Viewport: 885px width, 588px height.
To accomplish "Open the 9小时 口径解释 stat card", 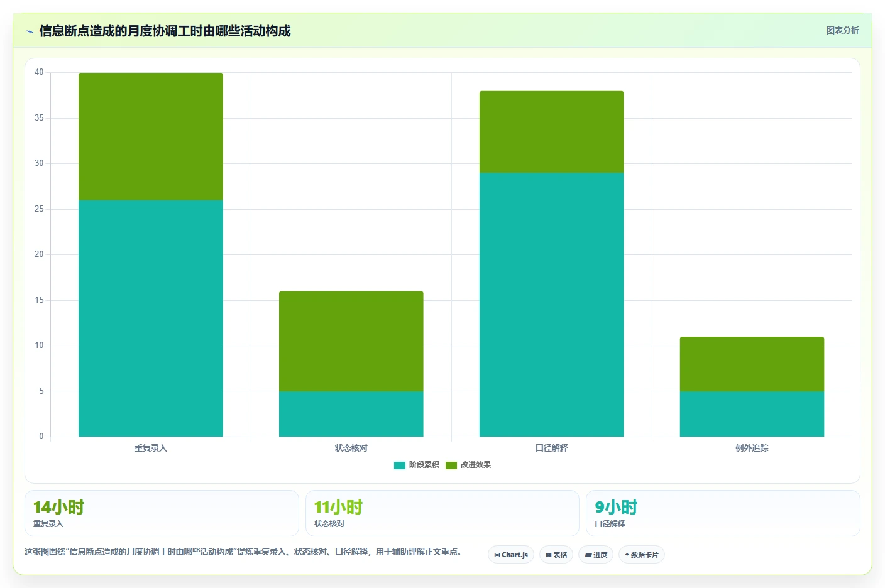I will [723, 513].
